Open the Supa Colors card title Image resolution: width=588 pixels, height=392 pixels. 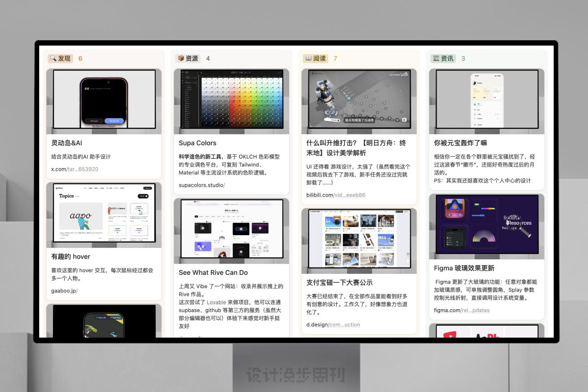pyautogui.click(x=197, y=143)
